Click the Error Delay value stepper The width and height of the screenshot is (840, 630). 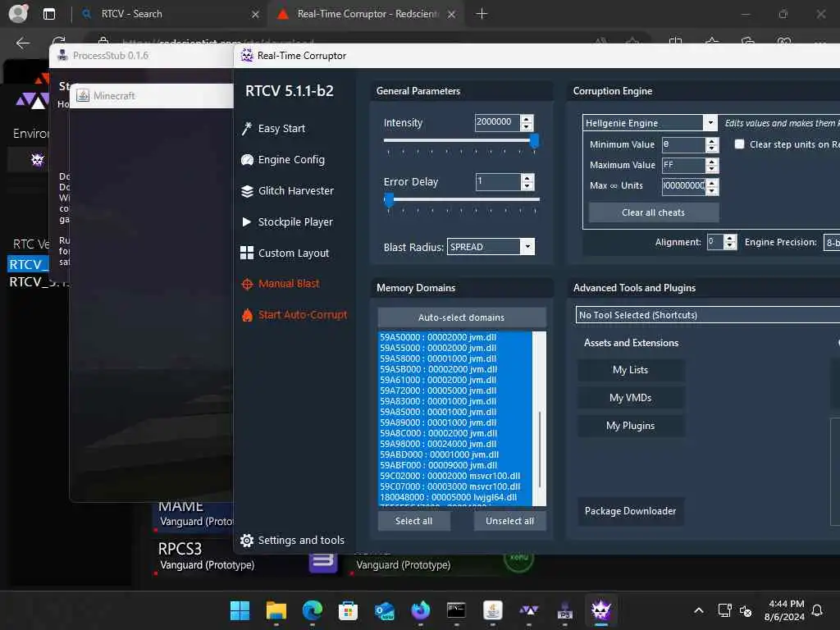tap(527, 182)
